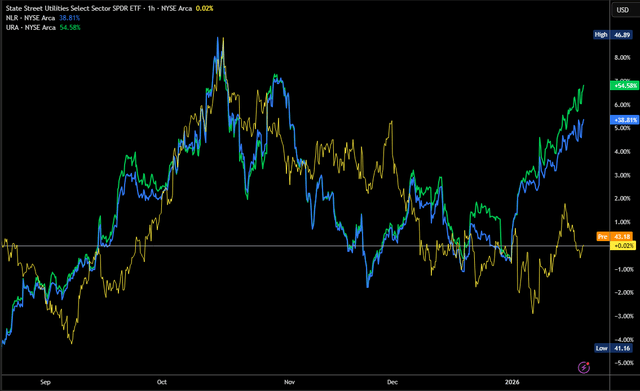Click the -3.00% scale value

pos(623,316)
